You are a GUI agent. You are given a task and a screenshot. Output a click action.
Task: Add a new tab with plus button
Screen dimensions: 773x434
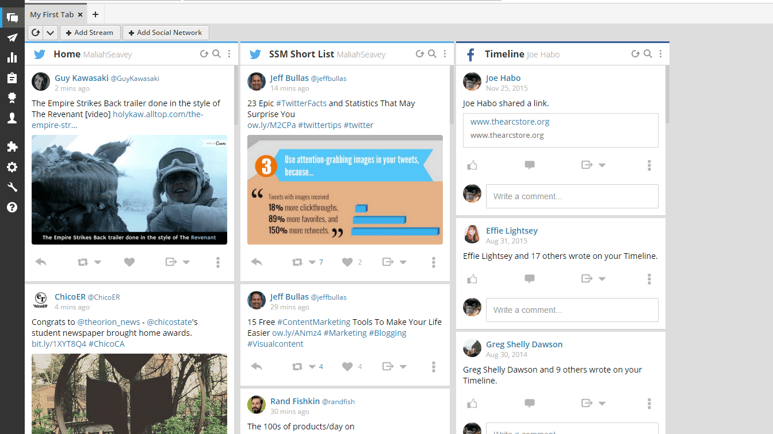(96, 15)
